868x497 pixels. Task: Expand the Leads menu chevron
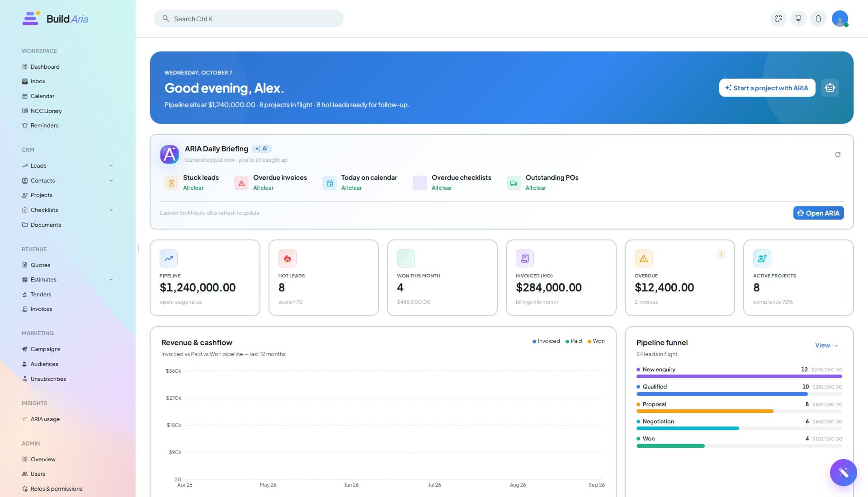click(x=111, y=166)
